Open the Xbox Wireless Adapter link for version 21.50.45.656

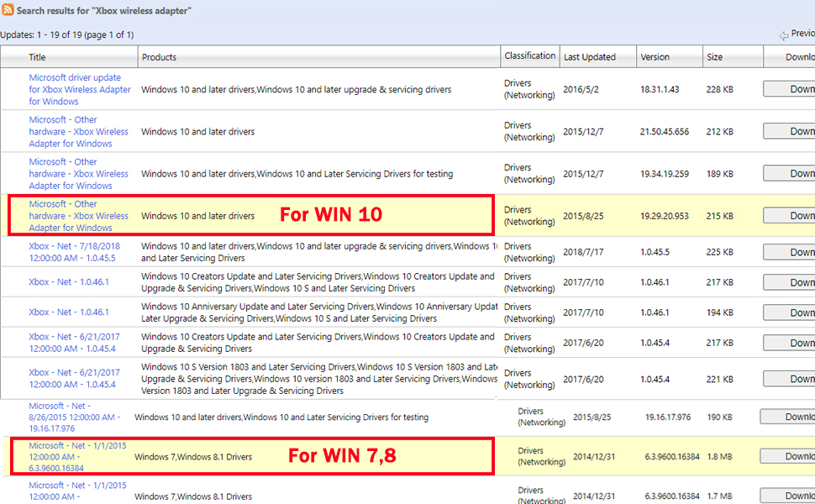click(x=78, y=131)
